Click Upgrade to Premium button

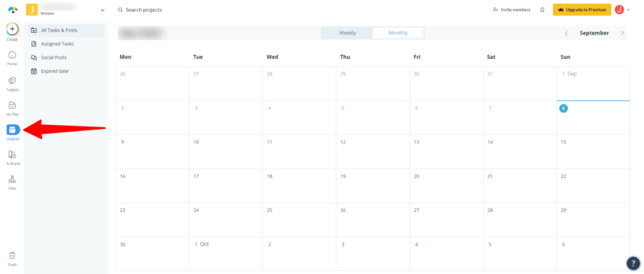click(x=582, y=10)
